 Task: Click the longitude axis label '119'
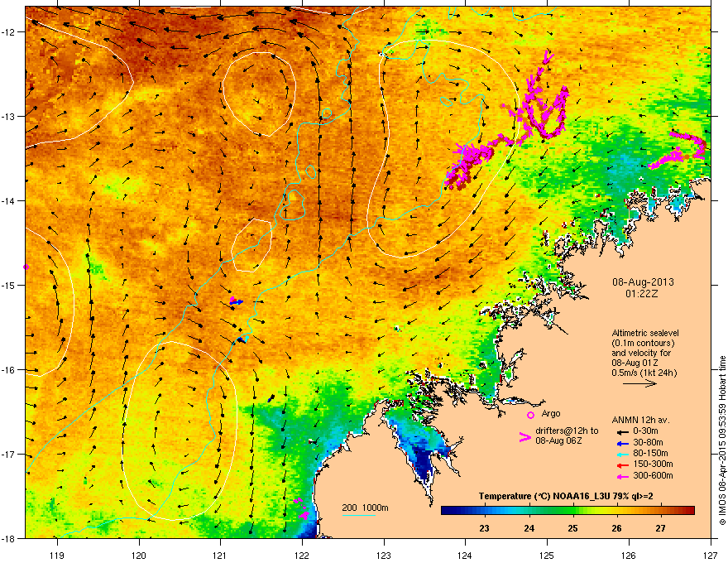57,555
